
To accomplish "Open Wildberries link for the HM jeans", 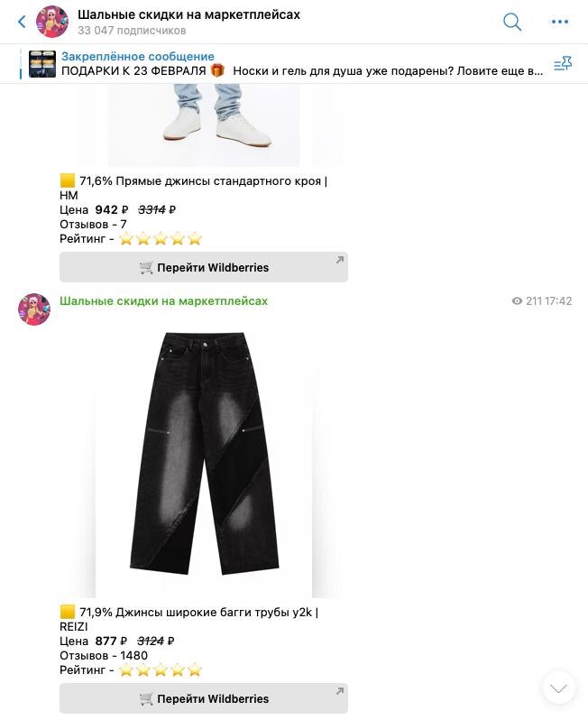I will [204, 267].
